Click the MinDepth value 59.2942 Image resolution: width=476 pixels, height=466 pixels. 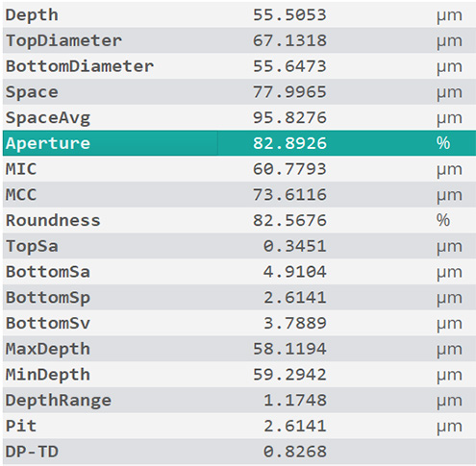(x=289, y=375)
